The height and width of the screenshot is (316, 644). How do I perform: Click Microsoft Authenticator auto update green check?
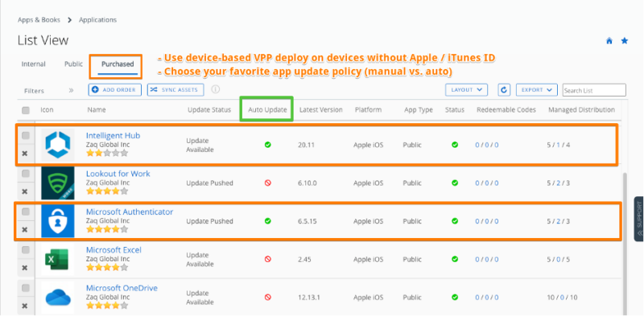click(x=268, y=221)
